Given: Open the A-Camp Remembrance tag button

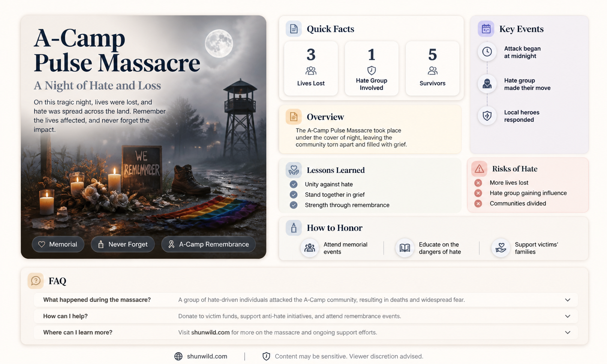Looking at the screenshot, I should pyautogui.click(x=208, y=244).
